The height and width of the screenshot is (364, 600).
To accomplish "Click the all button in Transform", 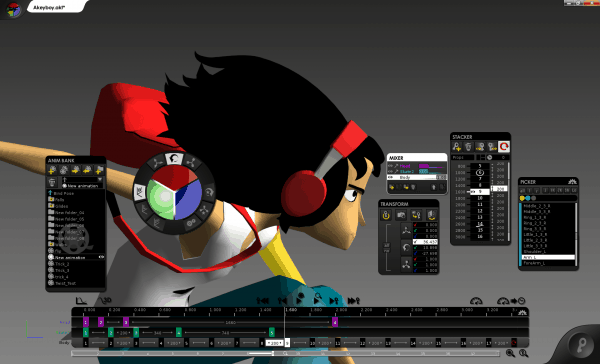I will (x=387, y=245).
